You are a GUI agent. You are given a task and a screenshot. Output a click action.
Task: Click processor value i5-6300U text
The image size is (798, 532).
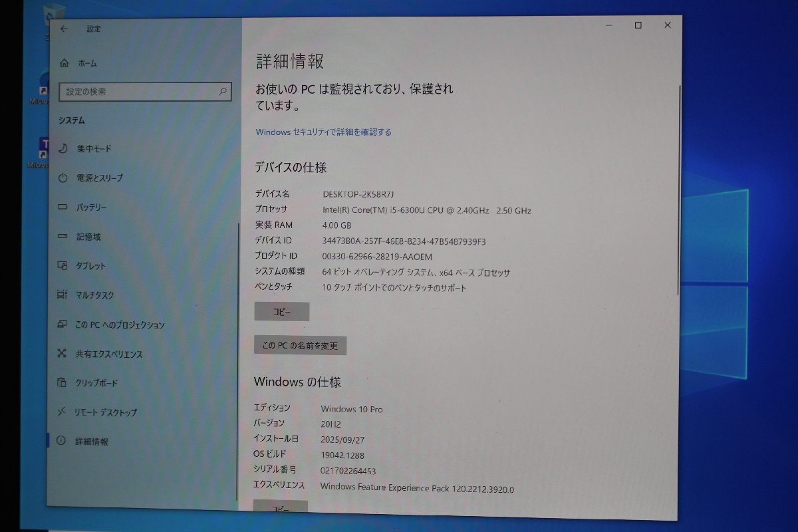coord(427,210)
